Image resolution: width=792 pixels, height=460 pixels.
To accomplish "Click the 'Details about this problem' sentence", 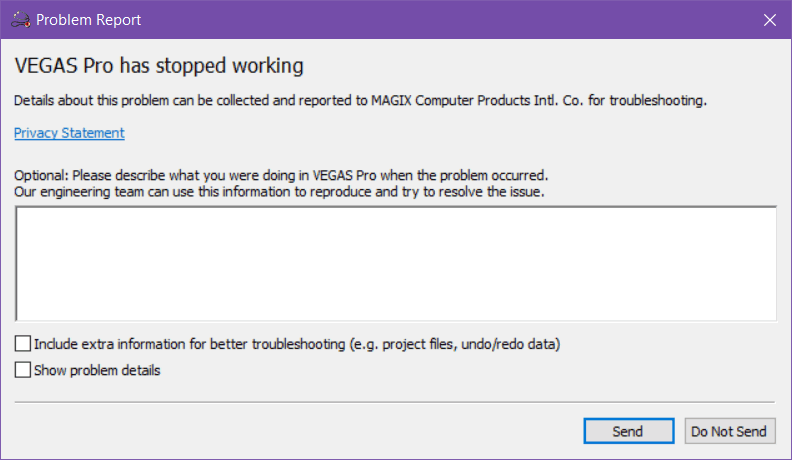I will (x=150, y=100).
